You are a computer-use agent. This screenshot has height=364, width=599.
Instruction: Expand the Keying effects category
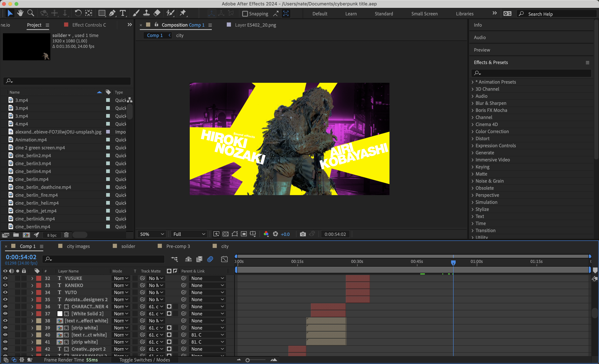click(x=473, y=167)
